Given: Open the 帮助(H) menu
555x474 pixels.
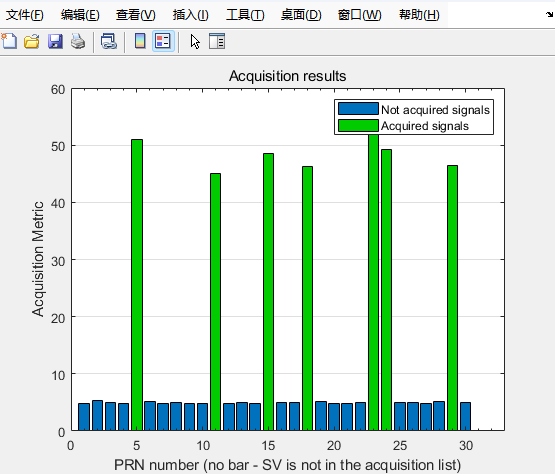Looking at the screenshot, I should (419, 15).
